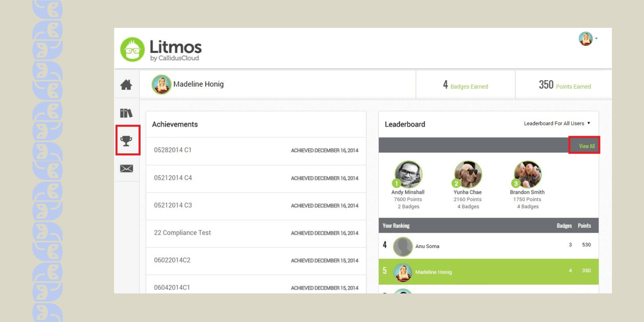Select highlighted Madeline Honig ranking row

(x=489, y=272)
